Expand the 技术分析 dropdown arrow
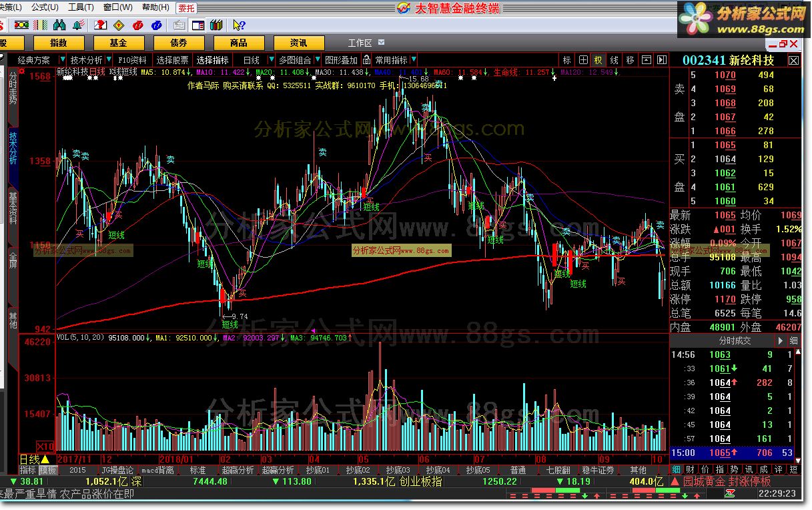The height and width of the screenshot is (510, 812). pyautogui.click(x=108, y=60)
